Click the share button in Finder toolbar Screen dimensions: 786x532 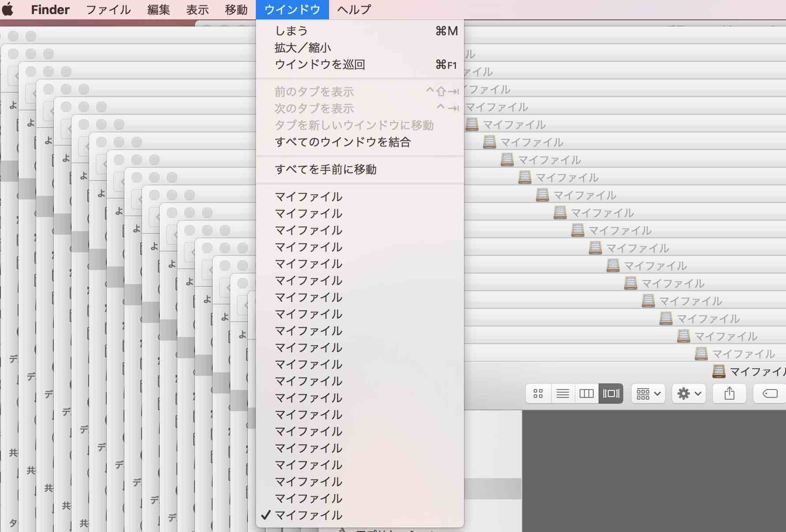click(x=730, y=393)
